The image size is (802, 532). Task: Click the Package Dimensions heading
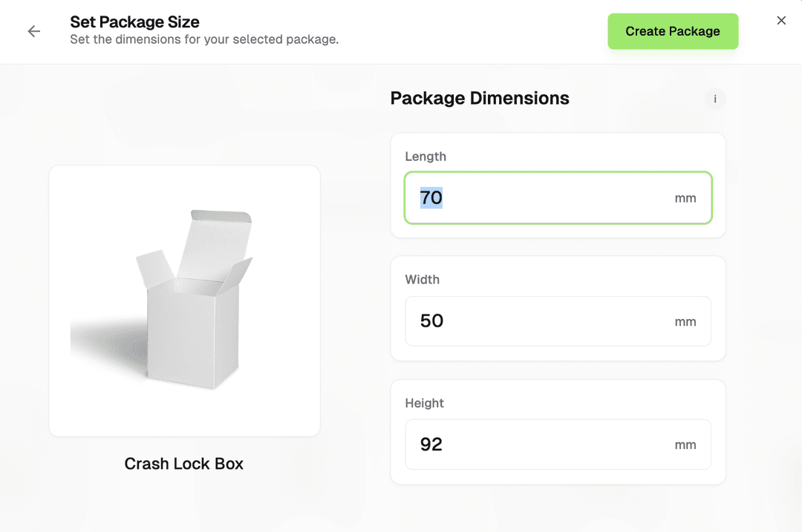(x=479, y=98)
